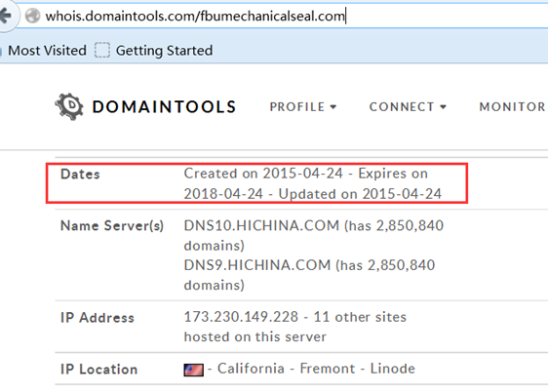Viewport: 548px width, 392px height.
Task: Click the DomainTools gear logo icon
Action: click(69, 106)
